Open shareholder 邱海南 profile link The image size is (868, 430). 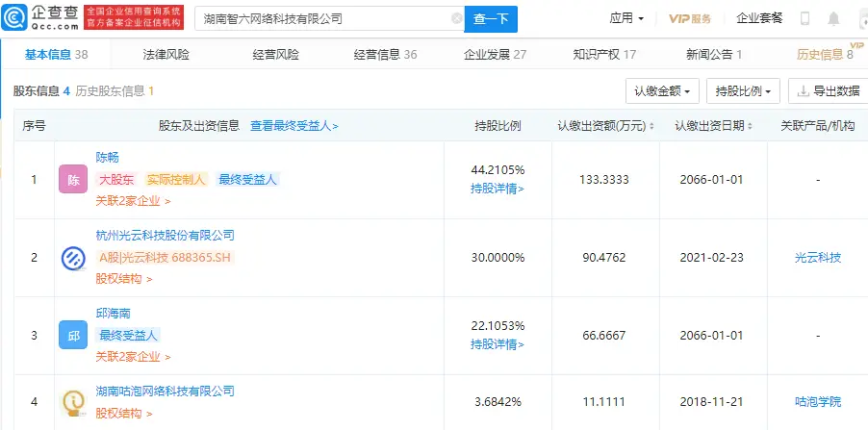(113, 314)
